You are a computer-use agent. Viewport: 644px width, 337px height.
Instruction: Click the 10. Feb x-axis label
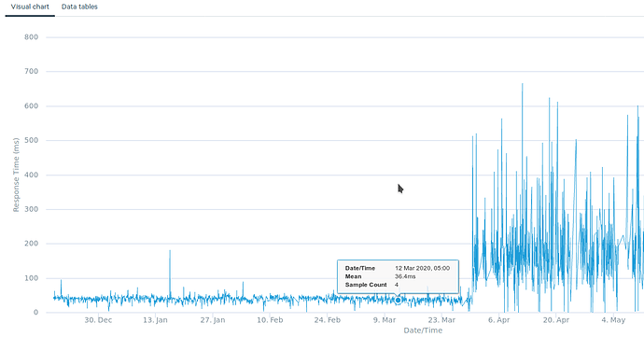click(x=270, y=320)
